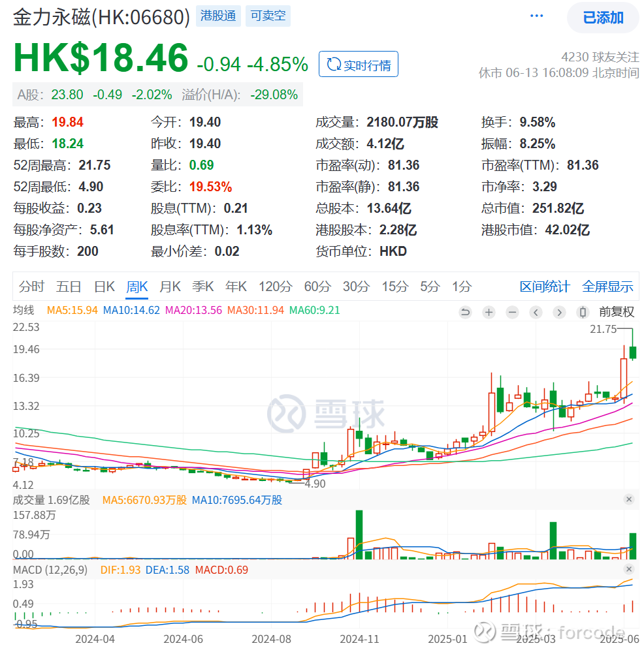Switch to the 季K chart tab

tap(202, 287)
